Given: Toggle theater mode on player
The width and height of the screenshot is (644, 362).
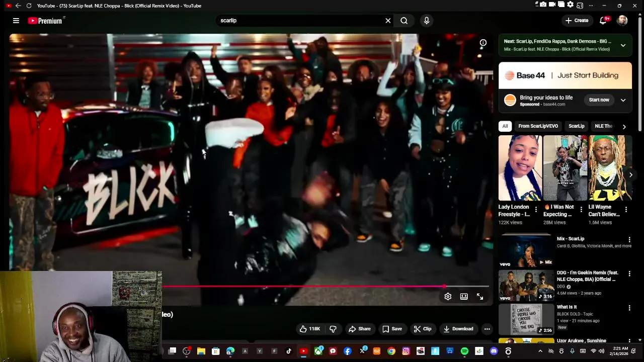Looking at the screenshot, I should [x=464, y=297].
